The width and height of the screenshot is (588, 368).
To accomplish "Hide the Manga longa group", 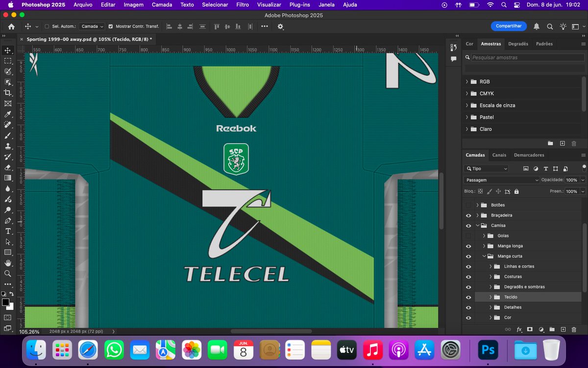I will click(x=468, y=246).
